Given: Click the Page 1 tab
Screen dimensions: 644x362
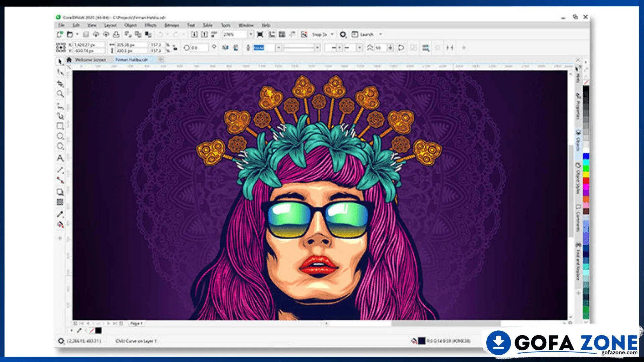Looking at the screenshot, I should (x=136, y=323).
